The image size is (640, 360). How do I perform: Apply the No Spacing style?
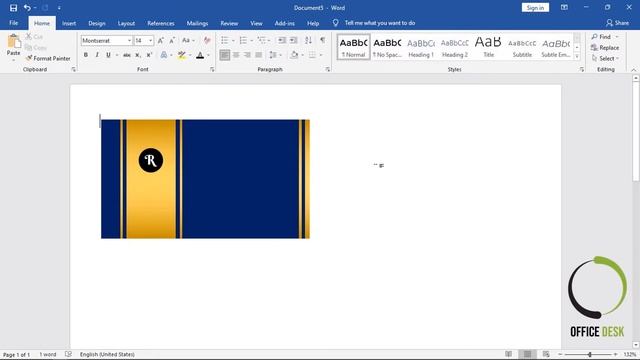[x=387, y=47]
